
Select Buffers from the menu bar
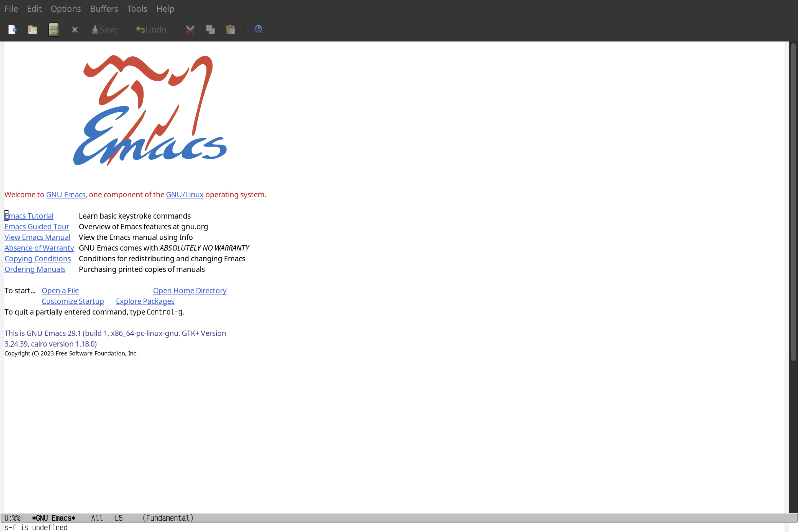(x=104, y=8)
